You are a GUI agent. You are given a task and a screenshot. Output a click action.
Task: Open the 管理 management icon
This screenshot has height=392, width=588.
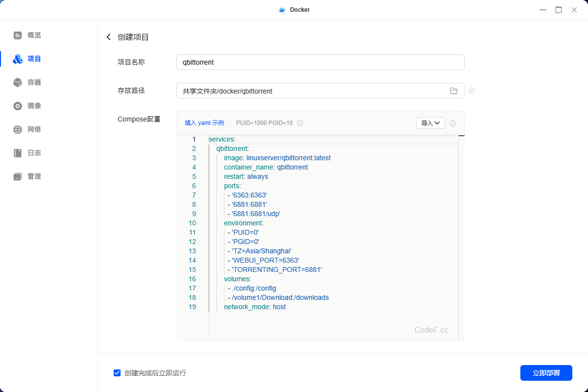(18, 176)
